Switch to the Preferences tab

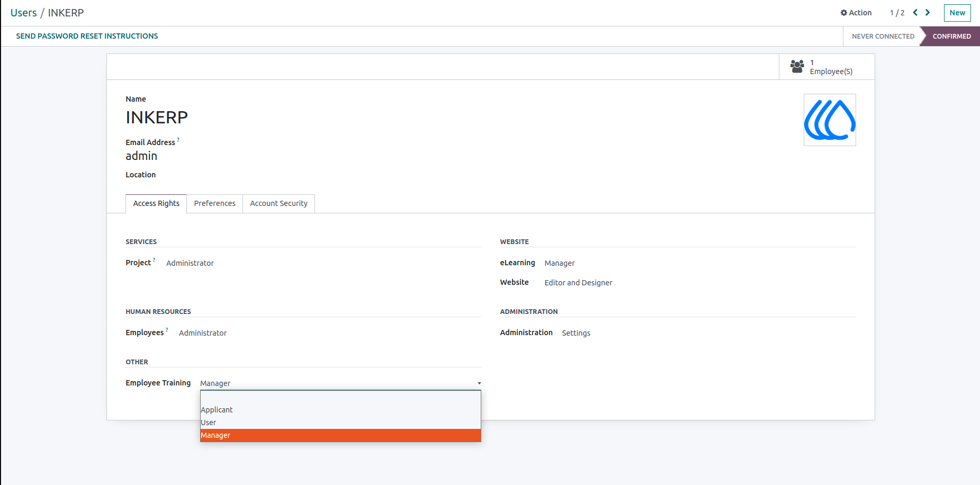[214, 203]
